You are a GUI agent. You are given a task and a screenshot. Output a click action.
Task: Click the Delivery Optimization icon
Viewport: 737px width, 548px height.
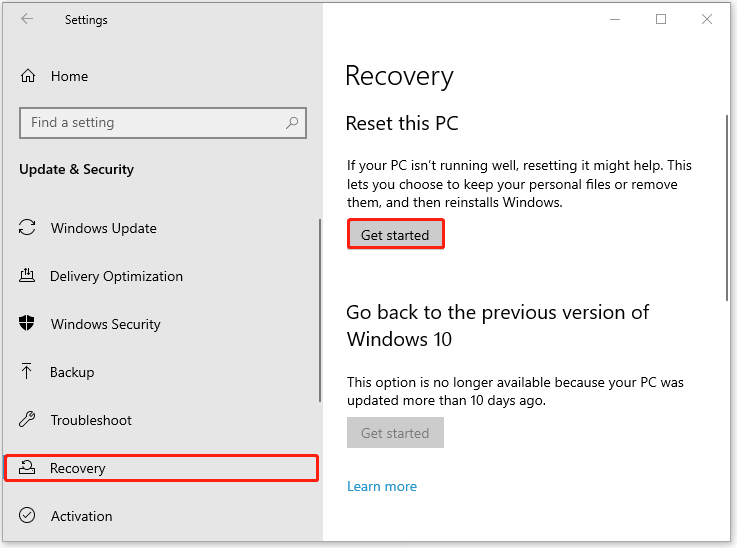pyautogui.click(x=27, y=275)
